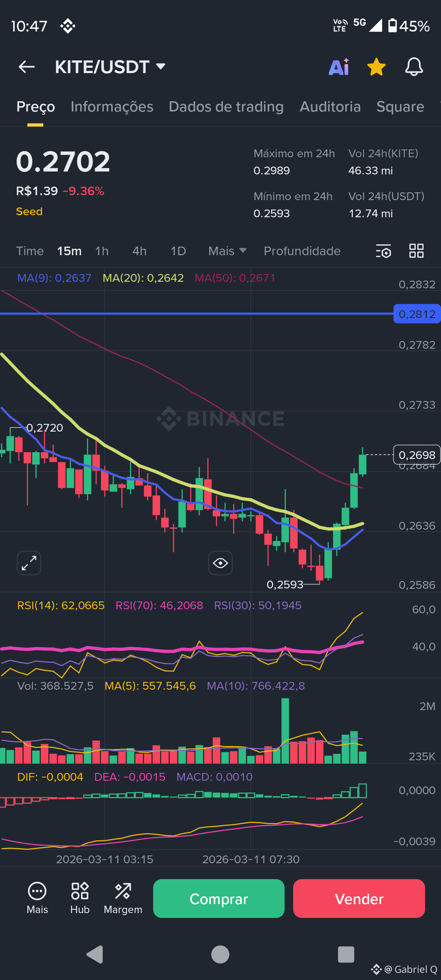This screenshot has height=980, width=441.
Task: Select the Auditoria tab
Action: pos(330,107)
